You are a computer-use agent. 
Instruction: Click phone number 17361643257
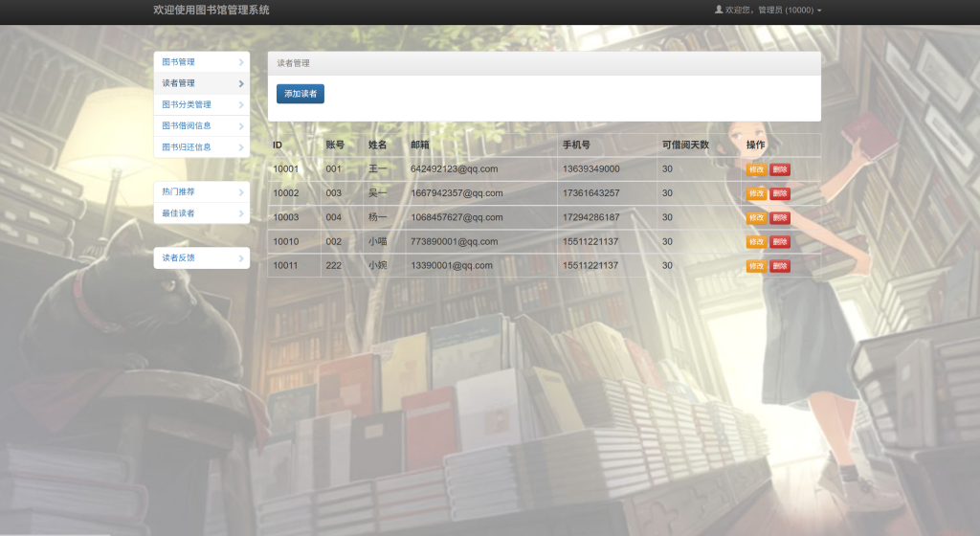[x=591, y=193]
